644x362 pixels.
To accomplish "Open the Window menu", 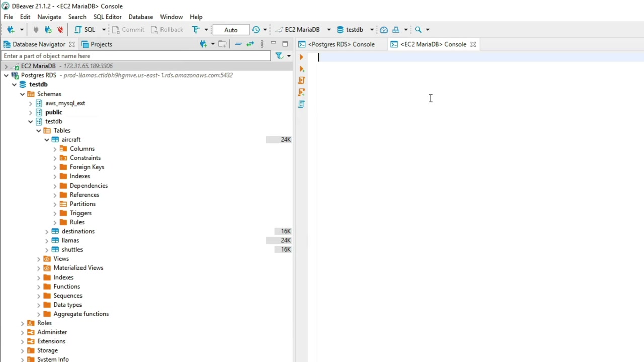I will 172,17.
